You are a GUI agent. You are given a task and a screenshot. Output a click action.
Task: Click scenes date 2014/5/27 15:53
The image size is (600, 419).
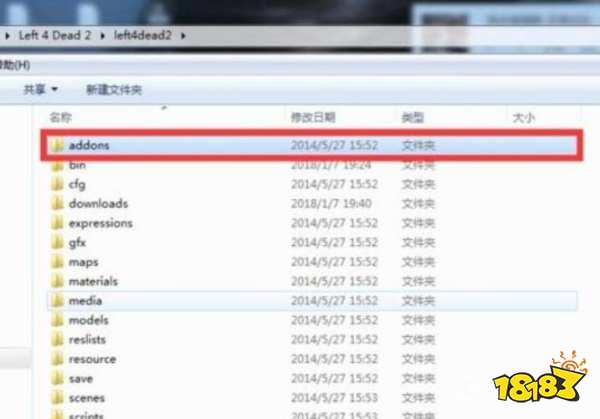(334, 398)
